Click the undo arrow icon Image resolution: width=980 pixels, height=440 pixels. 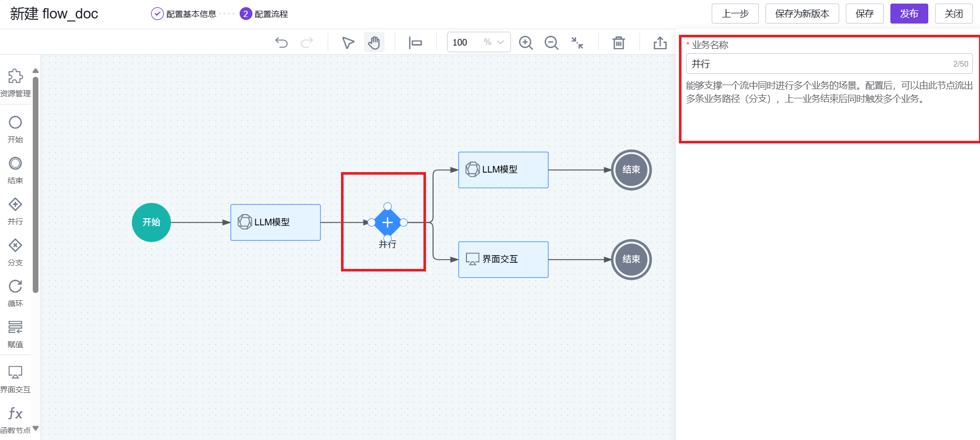click(x=281, y=43)
